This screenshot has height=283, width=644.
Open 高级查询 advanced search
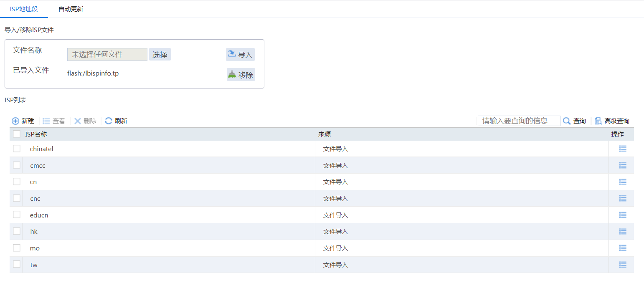612,121
